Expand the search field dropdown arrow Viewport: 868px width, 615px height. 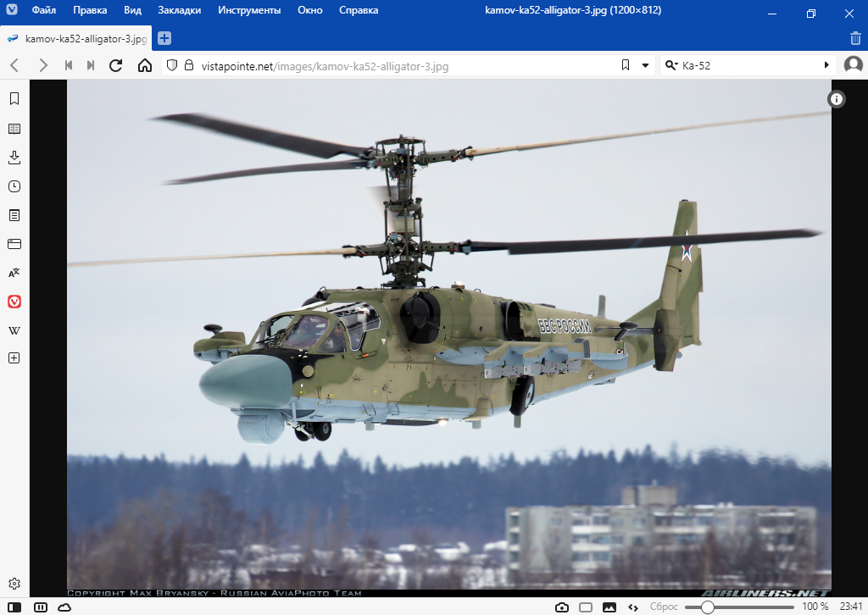point(826,65)
